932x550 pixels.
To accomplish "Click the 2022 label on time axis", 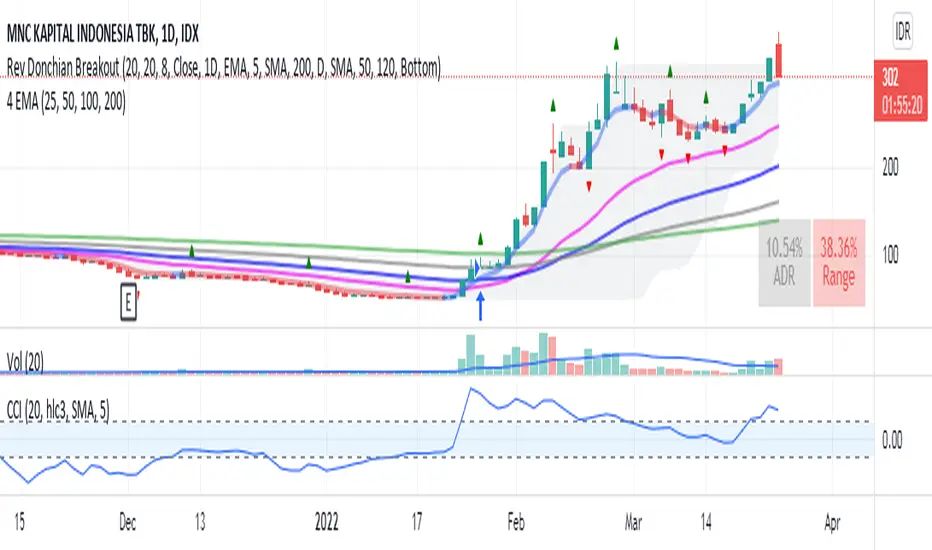I will point(326,522).
